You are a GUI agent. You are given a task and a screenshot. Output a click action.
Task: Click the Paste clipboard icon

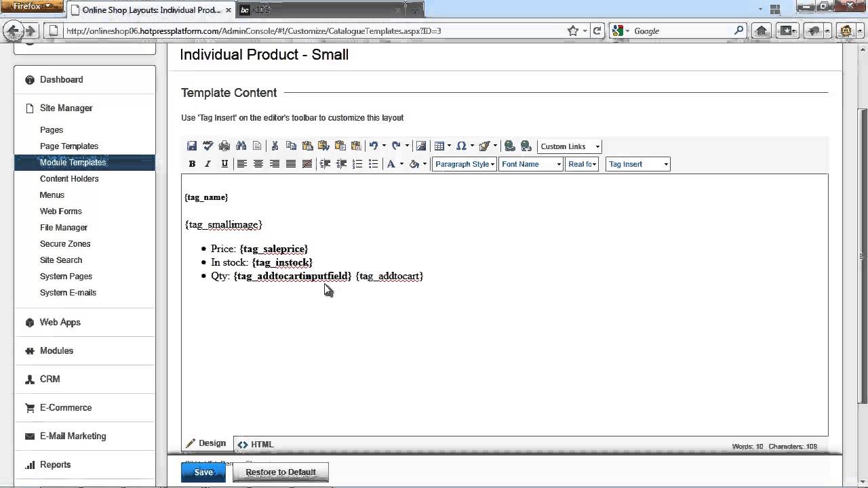point(307,146)
